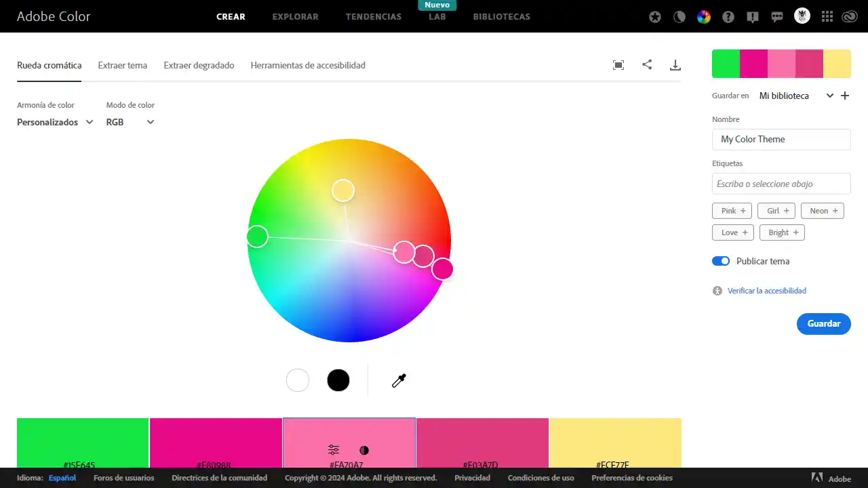Image resolution: width=868 pixels, height=488 pixels.
Task: Expand the Mi biblioteca dropdown
Action: (x=829, y=96)
